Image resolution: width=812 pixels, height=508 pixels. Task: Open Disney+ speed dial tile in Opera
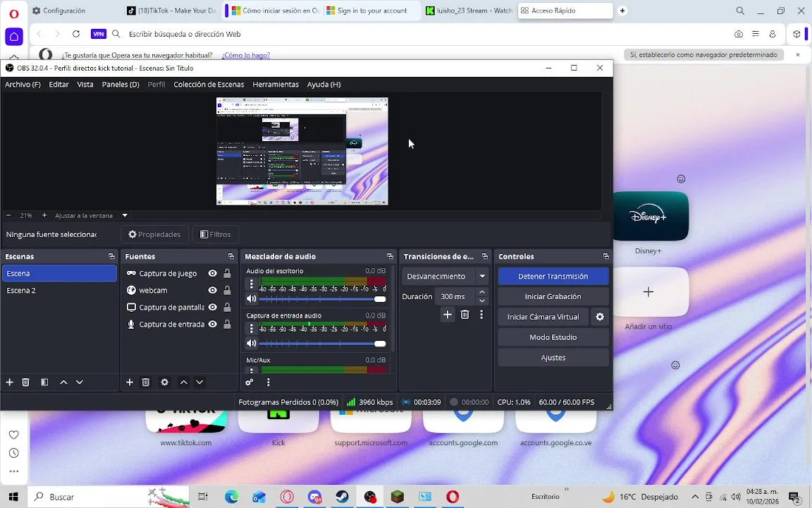point(648,216)
